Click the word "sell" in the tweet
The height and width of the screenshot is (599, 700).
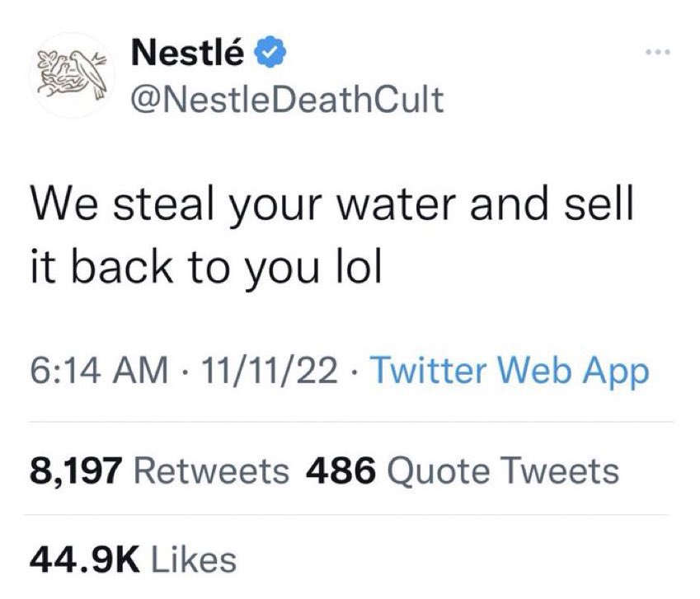(x=599, y=203)
